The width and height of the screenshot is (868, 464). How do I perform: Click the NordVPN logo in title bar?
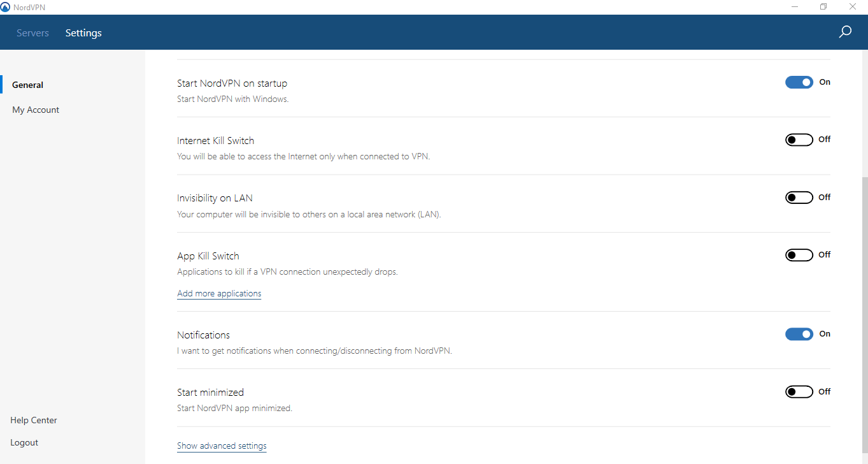[x=6, y=7]
